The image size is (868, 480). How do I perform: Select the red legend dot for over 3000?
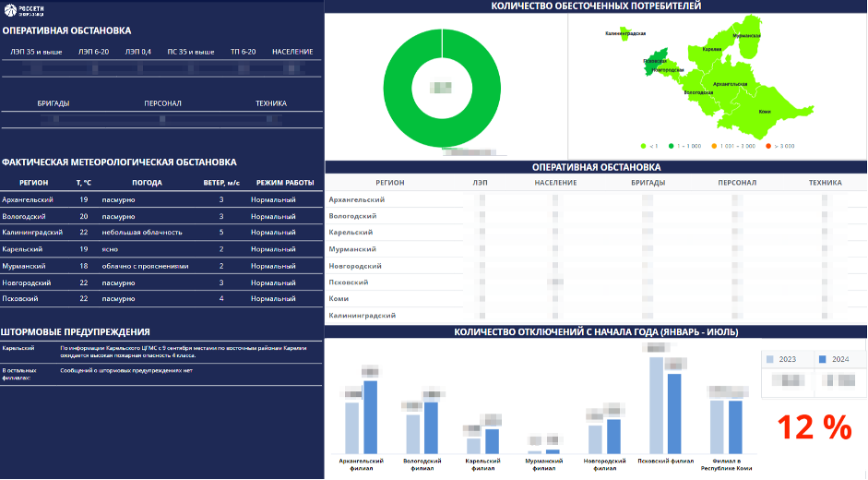coord(767,147)
